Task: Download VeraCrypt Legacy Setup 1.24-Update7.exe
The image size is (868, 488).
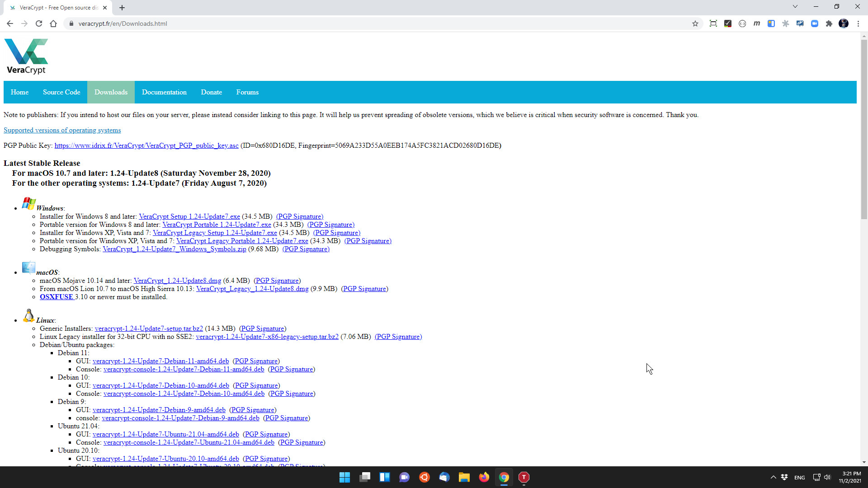Action: [x=215, y=233]
